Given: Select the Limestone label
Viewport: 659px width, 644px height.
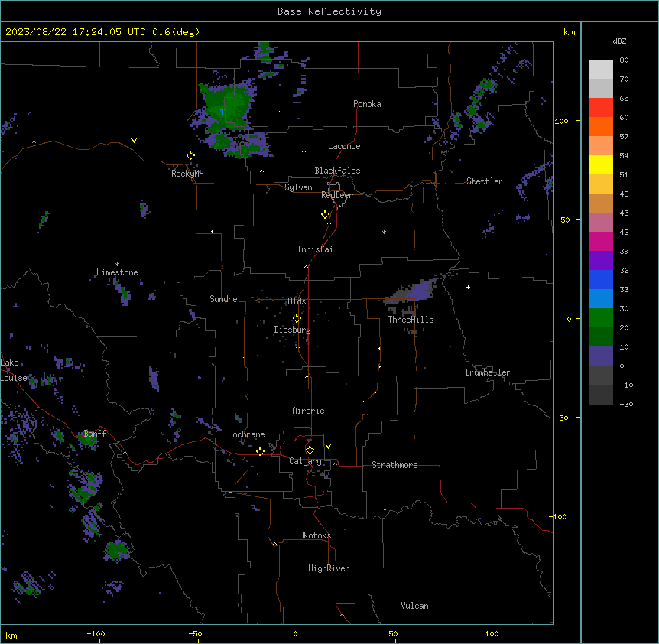Looking at the screenshot, I should (117, 272).
